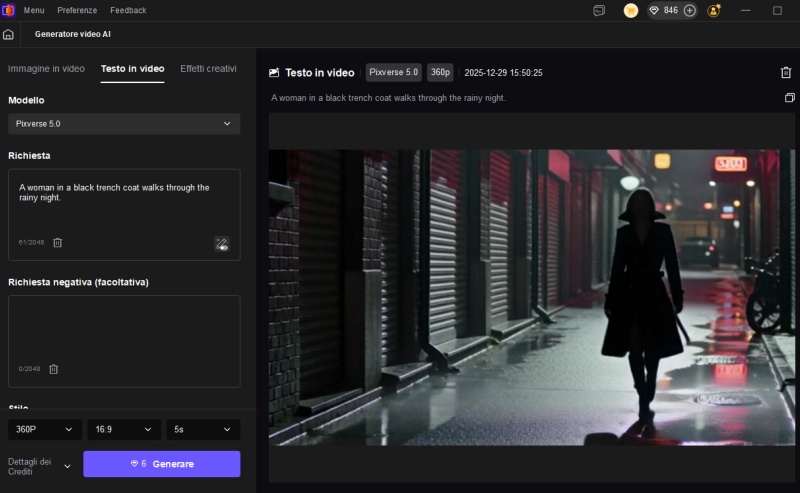The height and width of the screenshot is (493, 800).
Task: Open the shopping cart icon
Action: click(x=631, y=10)
